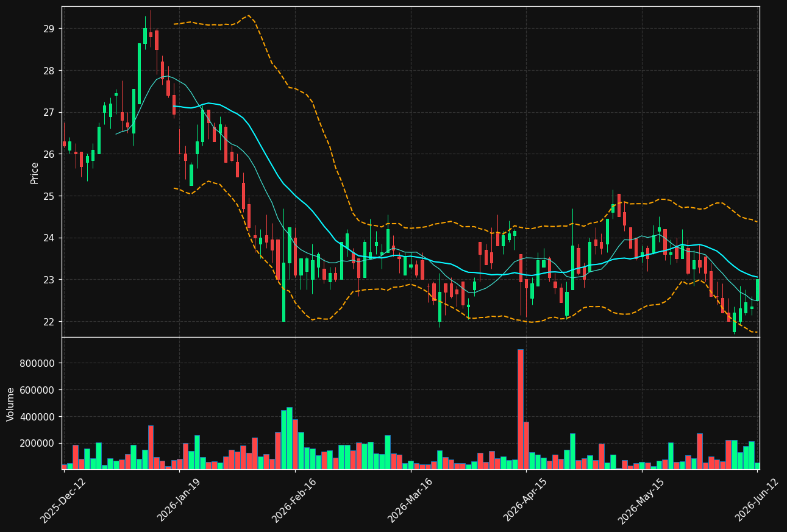The image size is (787, 532).
Task: Click the 2026-May-15 date label
Action: (641, 501)
